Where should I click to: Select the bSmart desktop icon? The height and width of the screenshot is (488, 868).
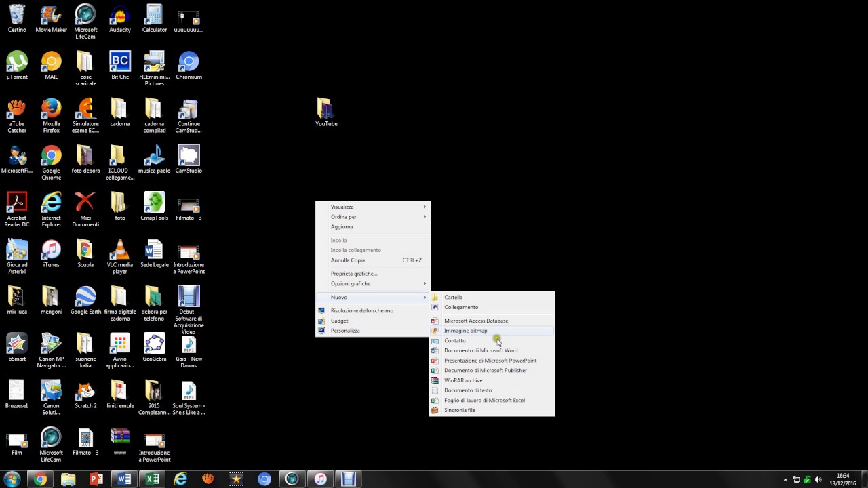pos(17,347)
